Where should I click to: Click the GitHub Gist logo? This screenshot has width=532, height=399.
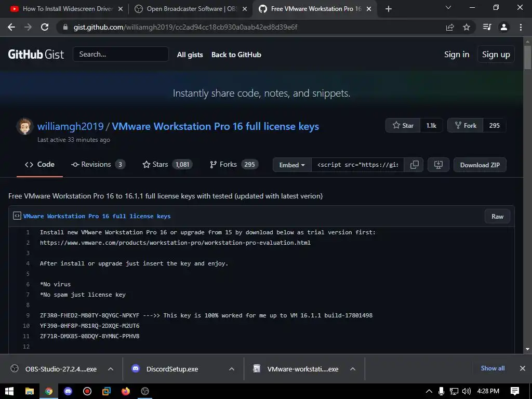pyautogui.click(x=36, y=54)
